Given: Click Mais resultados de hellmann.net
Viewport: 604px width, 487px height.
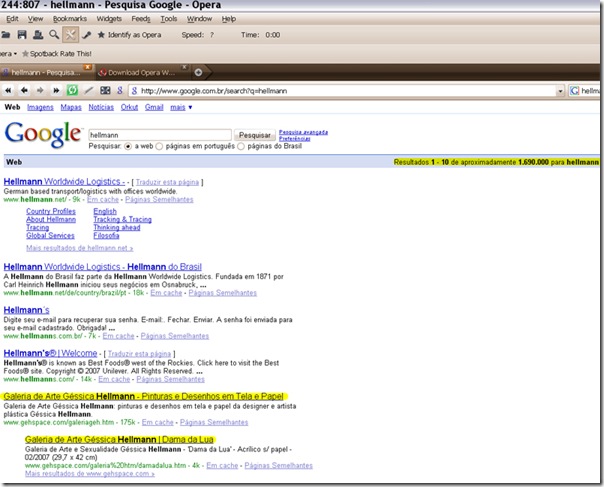Looking at the screenshot, I should click(79, 248).
